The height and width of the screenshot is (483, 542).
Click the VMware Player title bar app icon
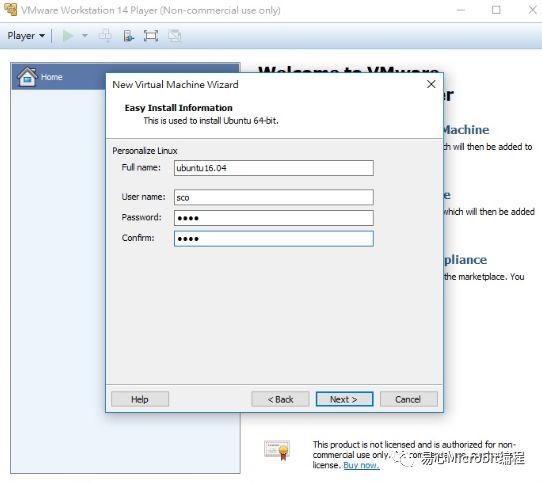[x=10, y=10]
